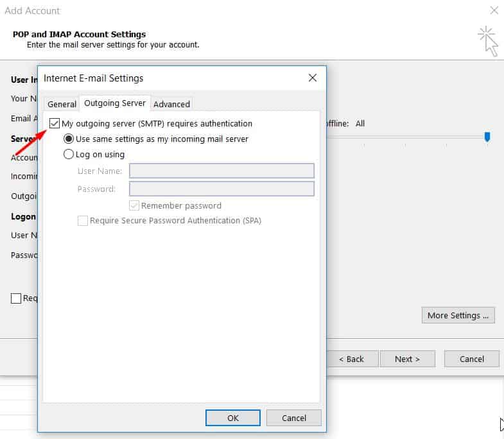
Task: Choose the Log on using radio option
Action: point(69,154)
